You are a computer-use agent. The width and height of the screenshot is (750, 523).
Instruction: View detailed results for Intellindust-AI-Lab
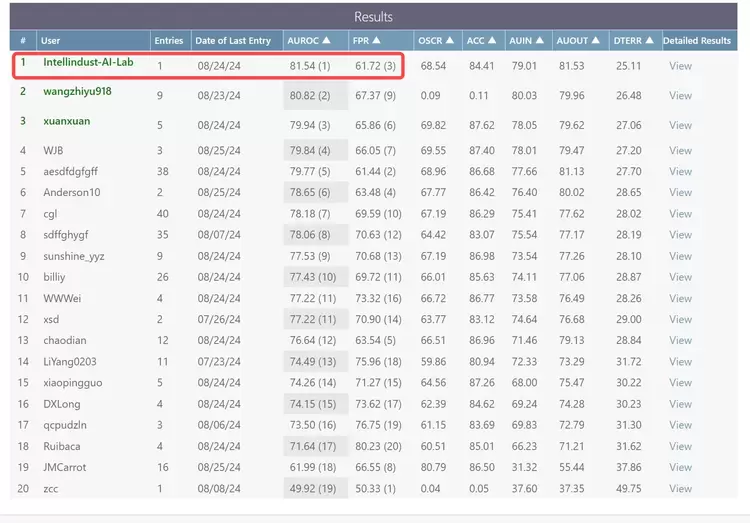[x=680, y=66]
